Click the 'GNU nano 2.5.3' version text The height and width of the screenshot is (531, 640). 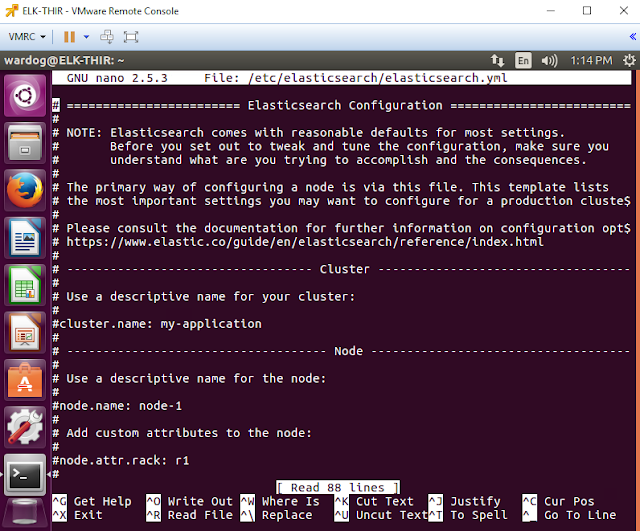(x=117, y=78)
